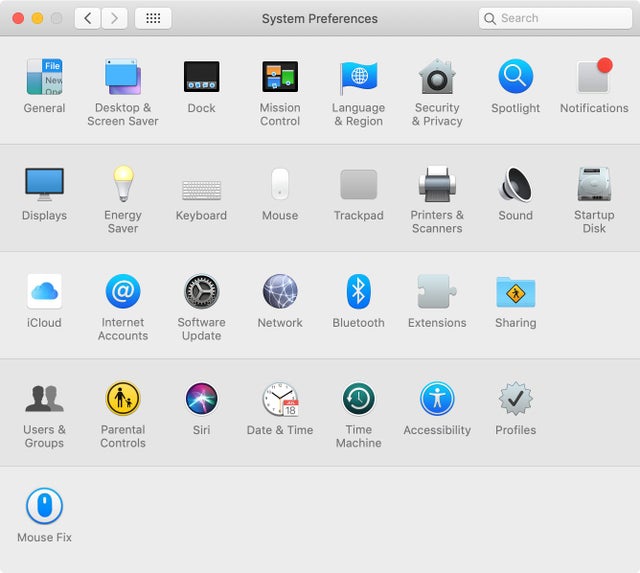
Task: Go back with the left arrow button
Action: 87,18
